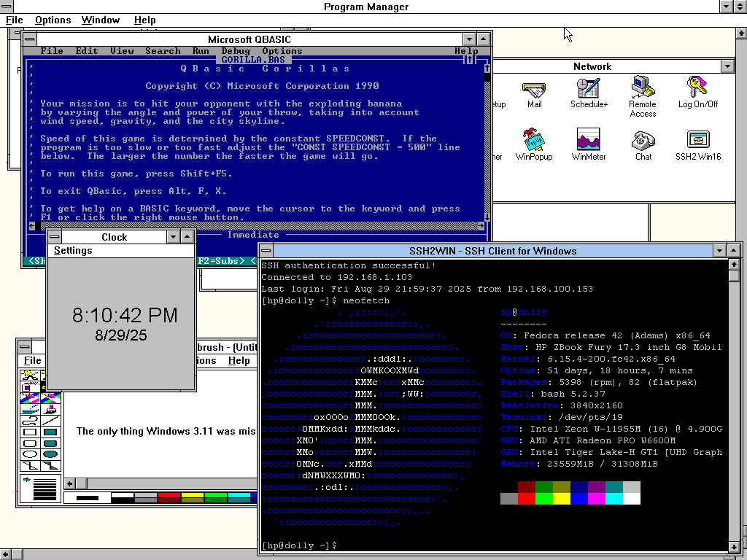
Task: Pick the cyan color in Paintbrush palette
Action: pos(239,495)
